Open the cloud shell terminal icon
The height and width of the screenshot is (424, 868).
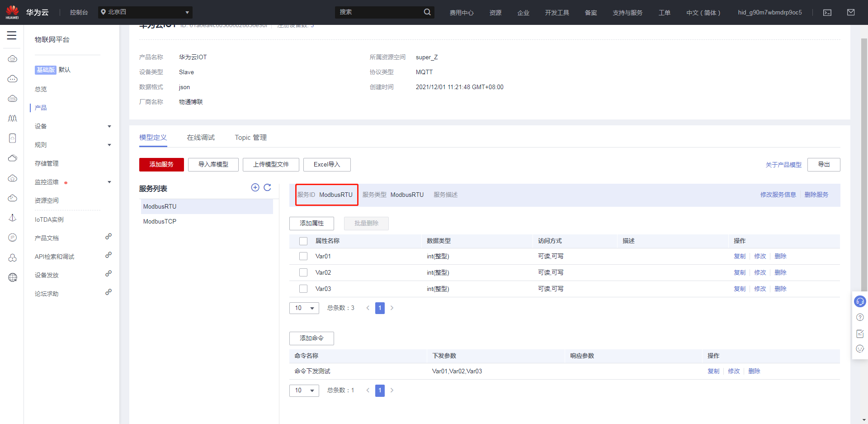[x=827, y=13]
